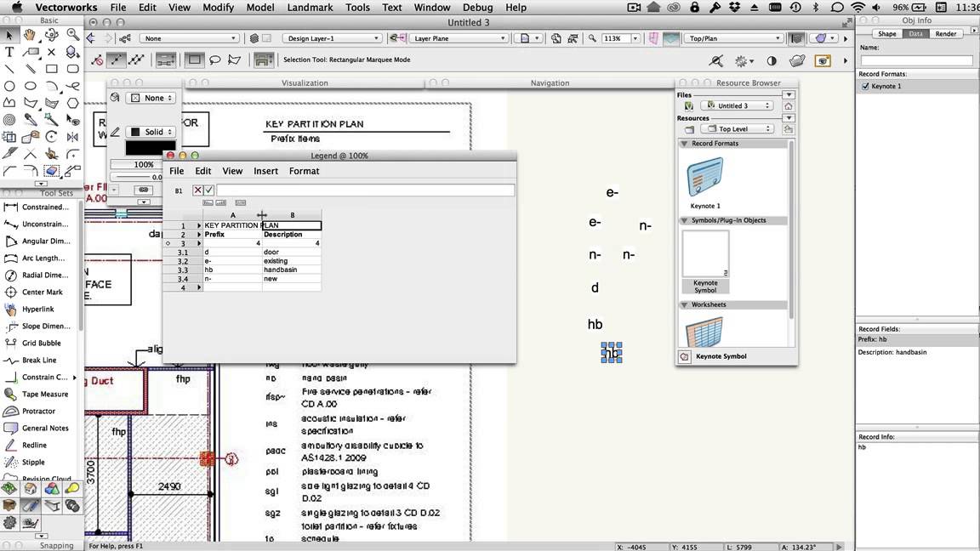Toggle the Keynote 1 record format checkbox
980x551 pixels.
pyautogui.click(x=866, y=86)
